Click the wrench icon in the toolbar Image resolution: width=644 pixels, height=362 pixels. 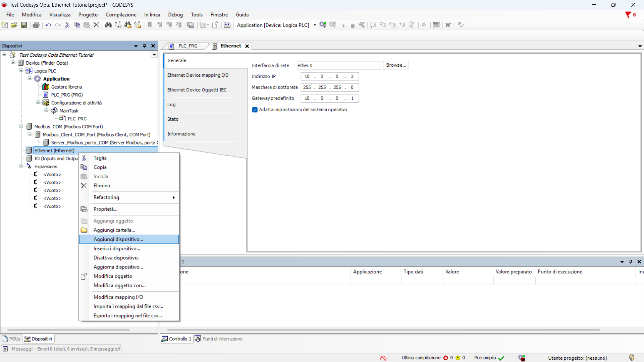pyautogui.click(x=362, y=25)
